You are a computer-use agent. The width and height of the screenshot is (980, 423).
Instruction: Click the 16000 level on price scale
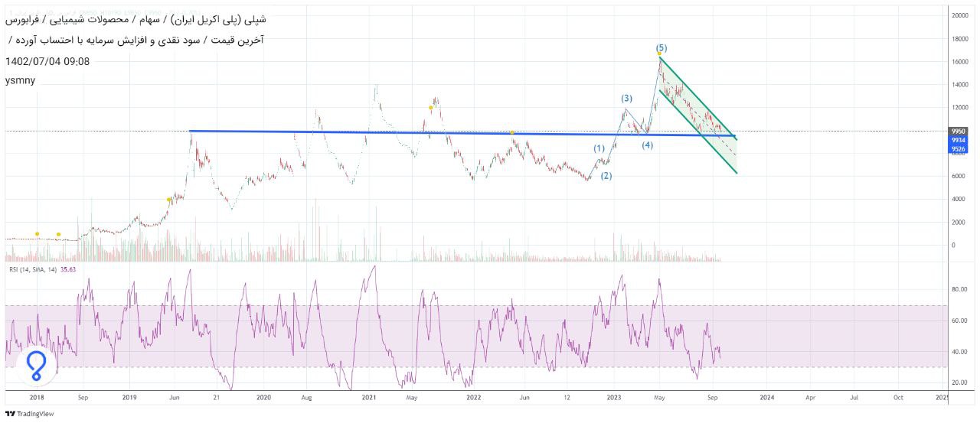959,61
